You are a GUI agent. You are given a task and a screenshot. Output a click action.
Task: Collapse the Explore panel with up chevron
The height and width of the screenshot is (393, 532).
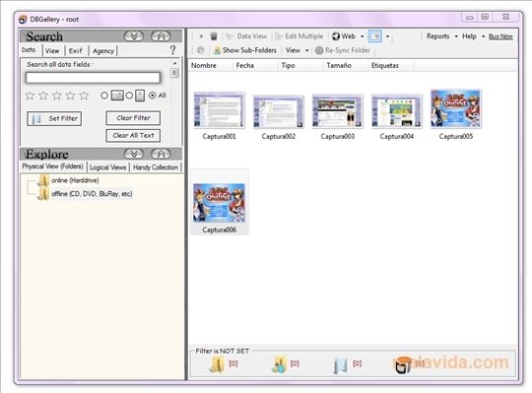pyautogui.click(x=161, y=154)
